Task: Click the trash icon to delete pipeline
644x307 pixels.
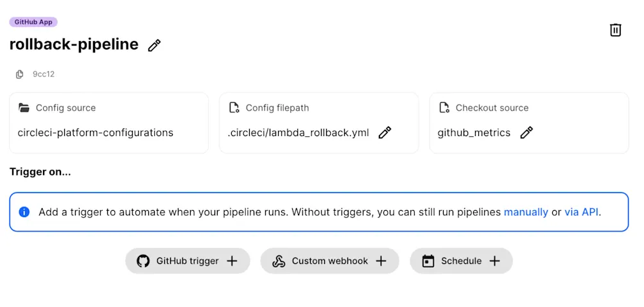Action: [615, 30]
